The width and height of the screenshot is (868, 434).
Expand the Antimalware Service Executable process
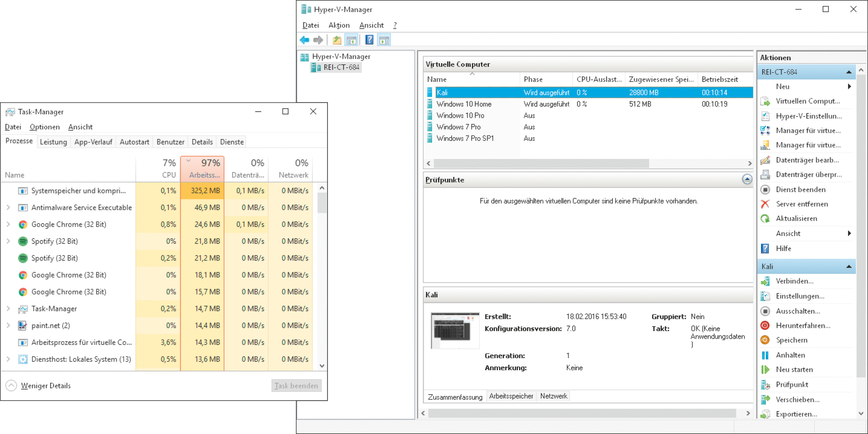click(x=8, y=208)
